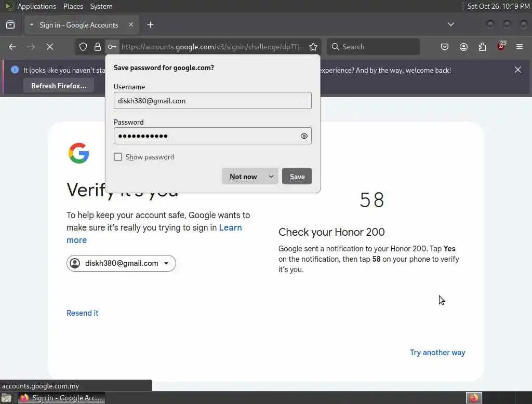This screenshot has height=404, width=532.
Task: Open the Places menu
Action: pyautogui.click(x=73, y=6)
